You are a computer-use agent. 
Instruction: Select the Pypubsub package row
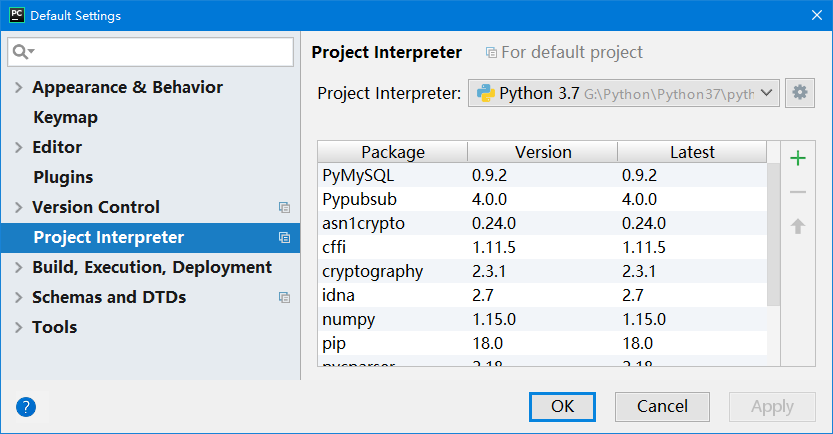pyautogui.click(x=542, y=199)
